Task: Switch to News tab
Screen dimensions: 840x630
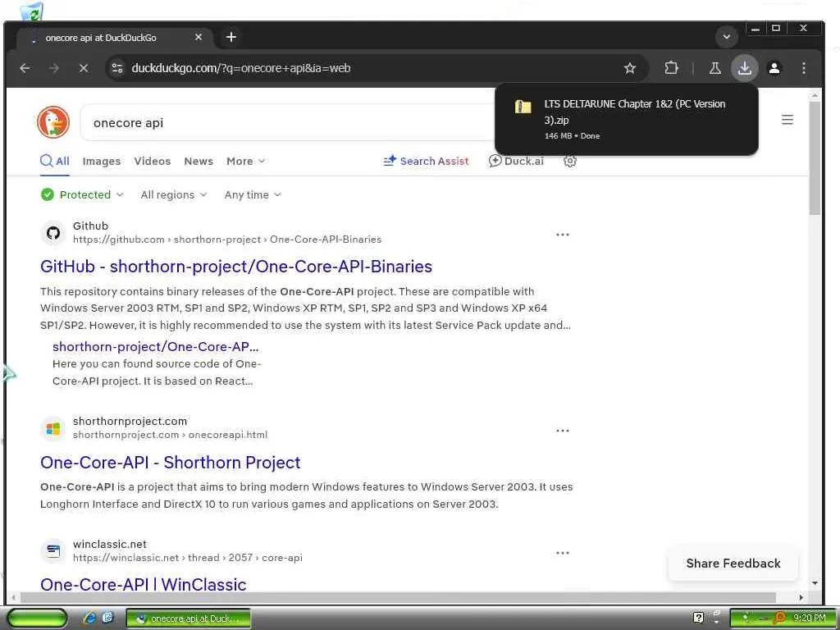Action: (x=199, y=162)
